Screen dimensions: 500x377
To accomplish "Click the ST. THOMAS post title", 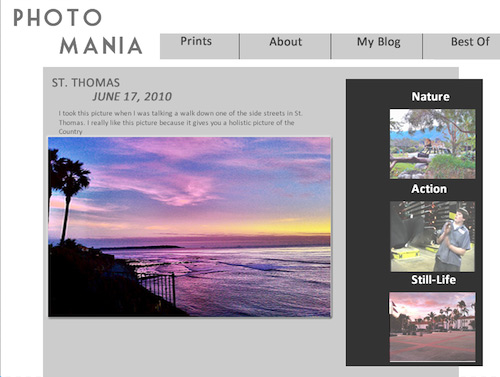I will 86,83.
